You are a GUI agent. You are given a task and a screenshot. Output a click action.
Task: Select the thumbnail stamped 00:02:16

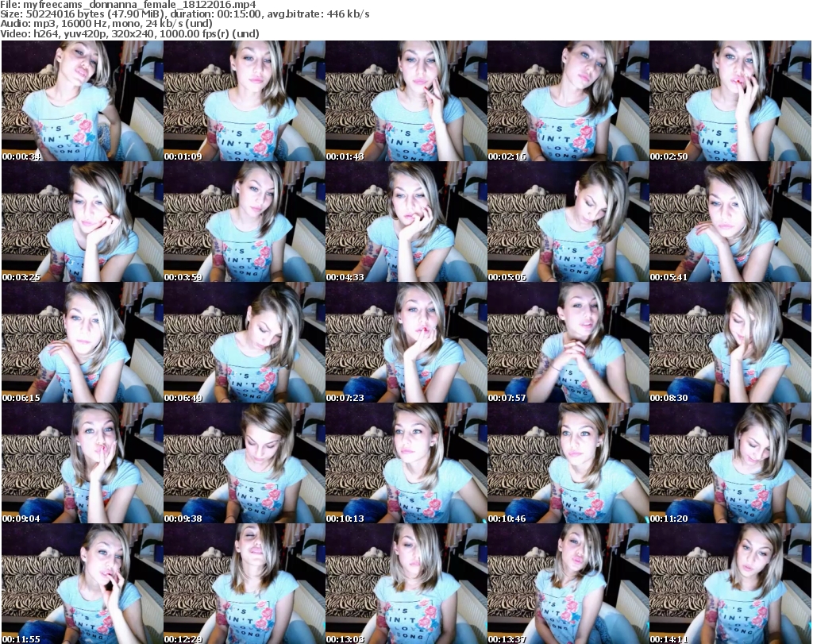(x=568, y=101)
